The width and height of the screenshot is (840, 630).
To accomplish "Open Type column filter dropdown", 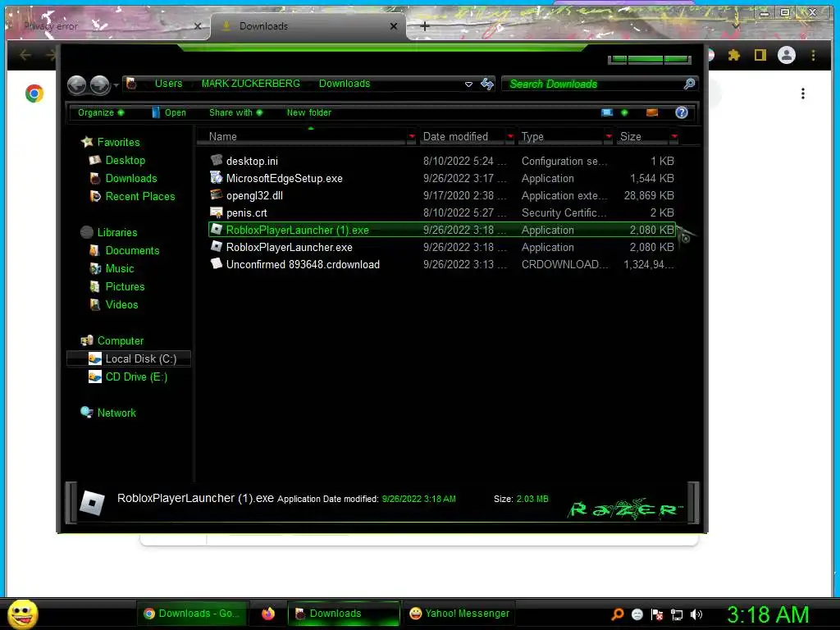I will click(x=609, y=137).
